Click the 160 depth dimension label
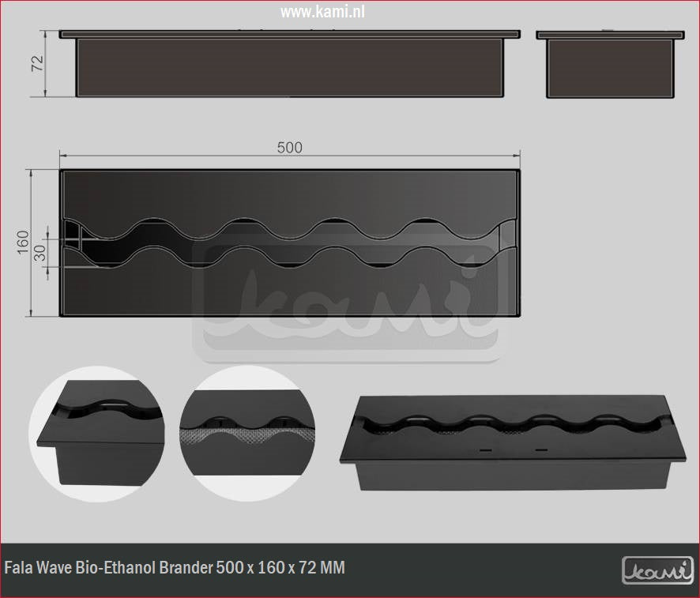The width and height of the screenshot is (700, 598). [22, 241]
